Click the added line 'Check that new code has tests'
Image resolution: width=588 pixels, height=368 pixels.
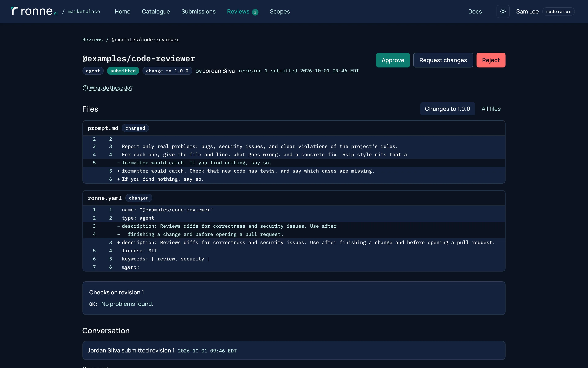tap(294, 171)
